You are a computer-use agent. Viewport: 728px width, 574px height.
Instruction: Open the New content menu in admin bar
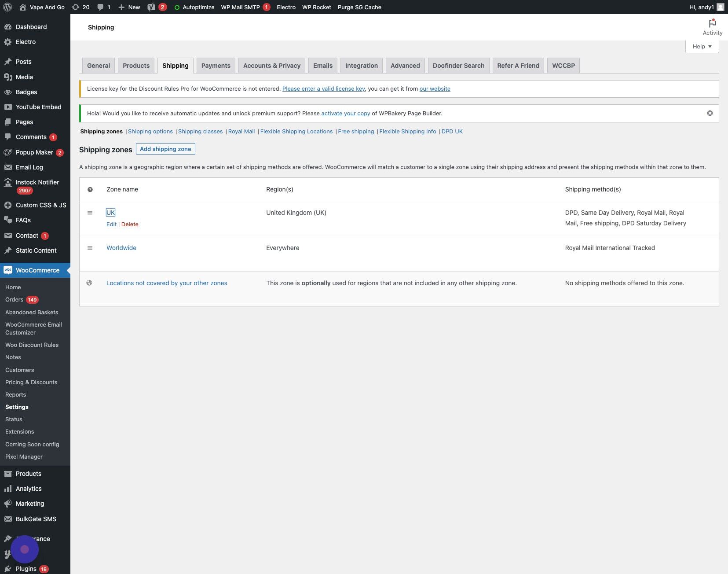(x=129, y=7)
